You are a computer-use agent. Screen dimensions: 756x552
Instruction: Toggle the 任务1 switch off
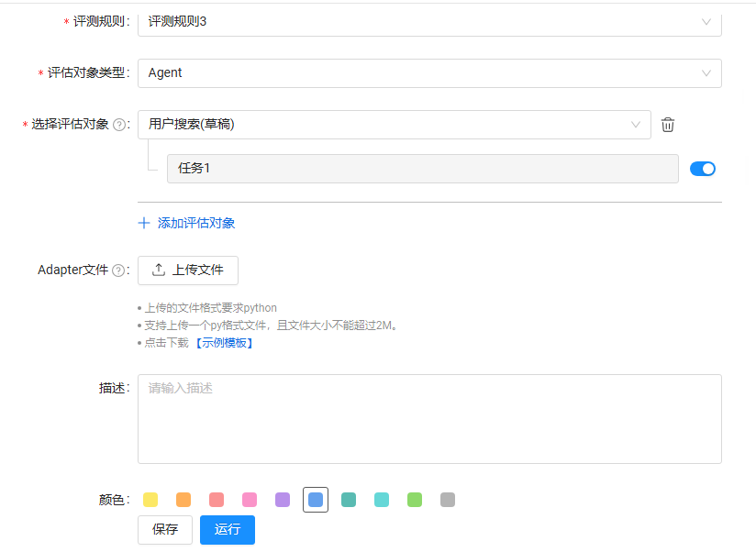[x=702, y=169]
